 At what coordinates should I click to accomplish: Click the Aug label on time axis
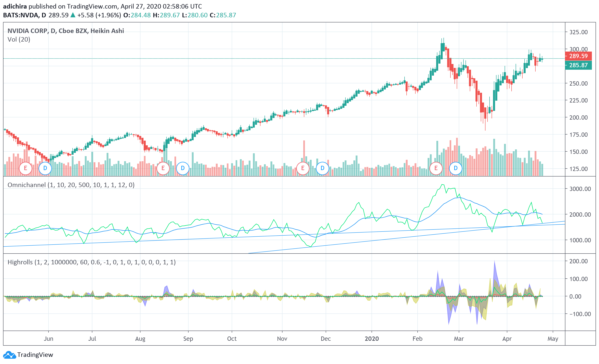tap(140, 339)
